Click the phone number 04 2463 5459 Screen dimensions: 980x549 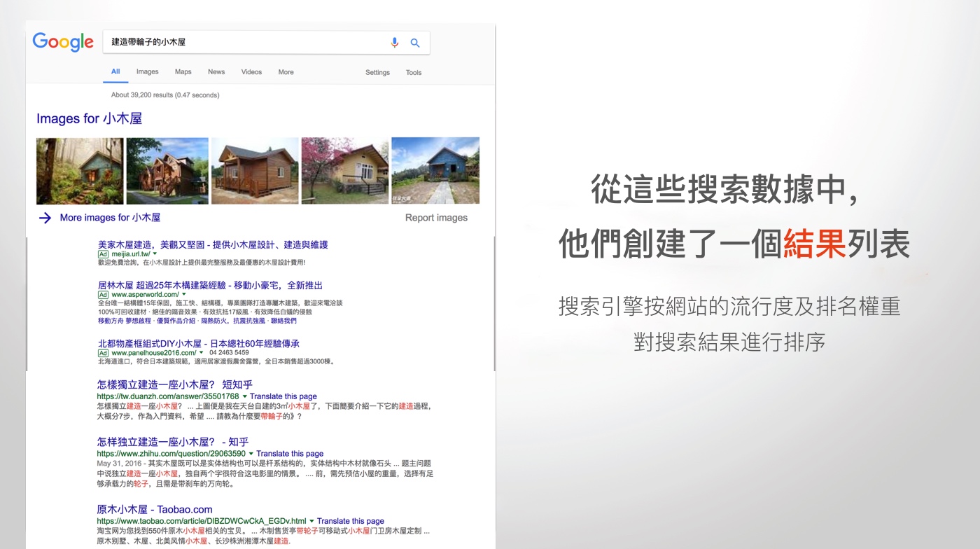coord(229,353)
